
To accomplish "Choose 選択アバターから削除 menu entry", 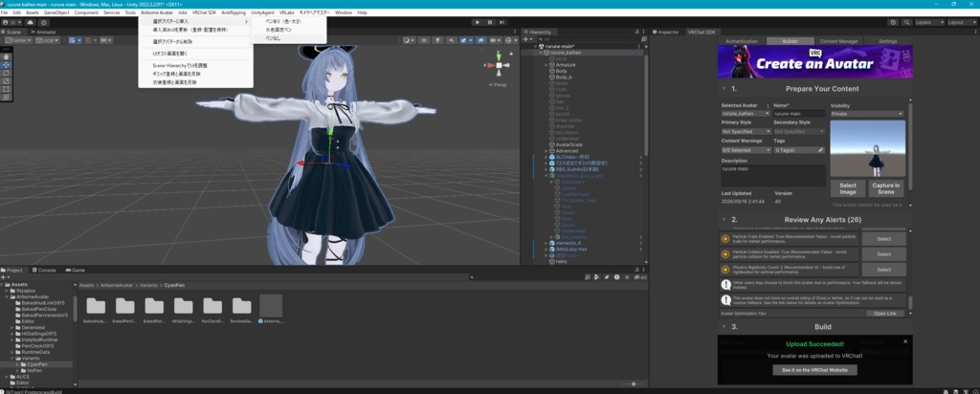I will point(195,42).
